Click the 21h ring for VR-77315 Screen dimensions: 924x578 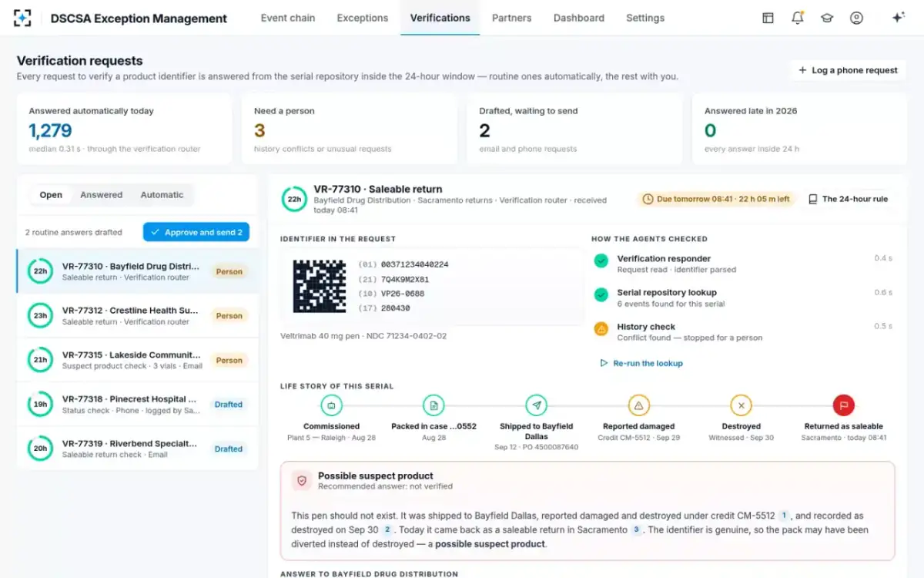(x=40, y=360)
